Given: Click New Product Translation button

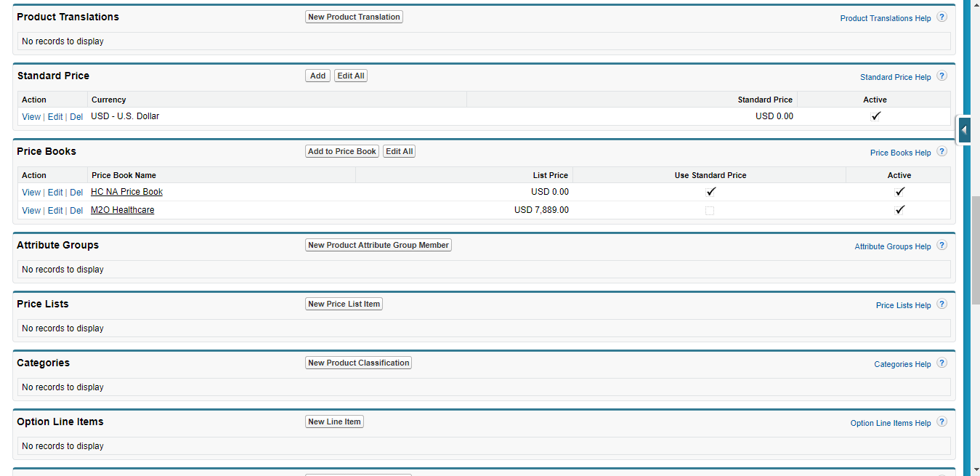Looking at the screenshot, I should 354,17.
